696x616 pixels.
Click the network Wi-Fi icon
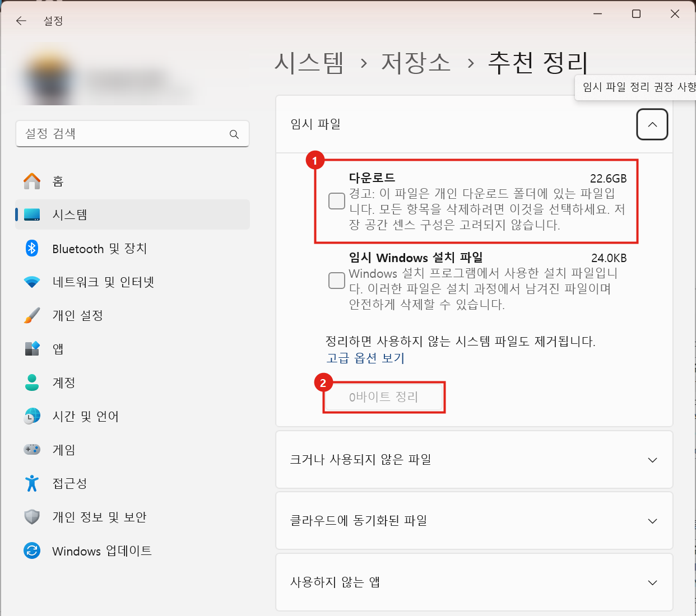(32, 282)
